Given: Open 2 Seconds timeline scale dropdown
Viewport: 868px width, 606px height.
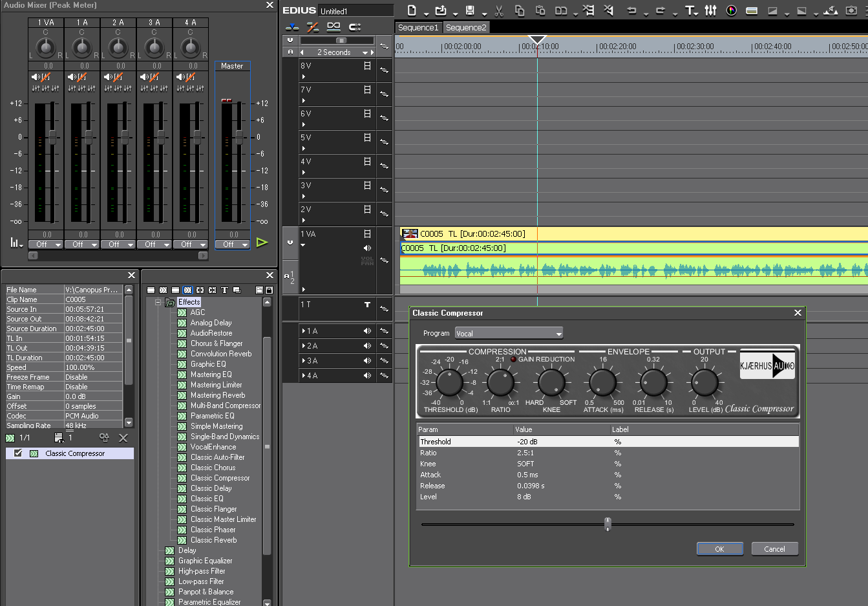Looking at the screenshot, I should [366, 52].
